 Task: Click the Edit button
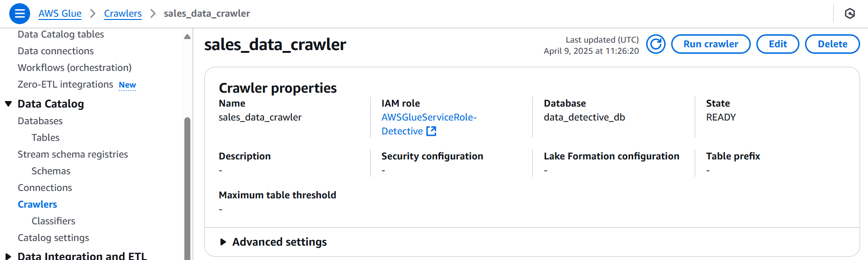click(778, 44)
